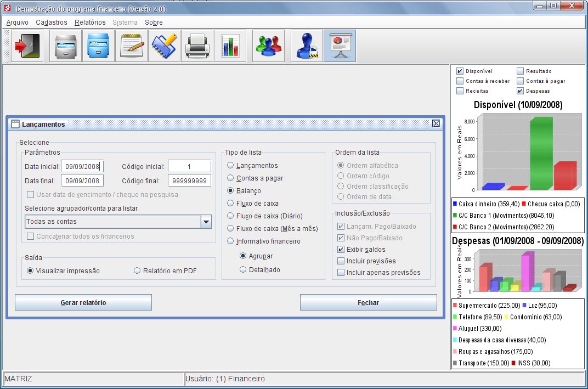Click the blue Caixa dinheiro legend swatch
The image size is (588, 389).
[455, 204]
